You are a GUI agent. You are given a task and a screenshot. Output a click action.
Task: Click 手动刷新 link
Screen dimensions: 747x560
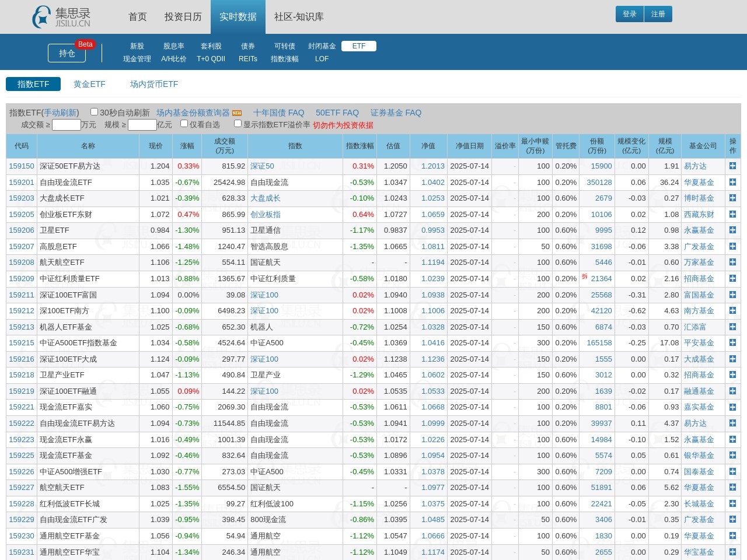point(60,113)
